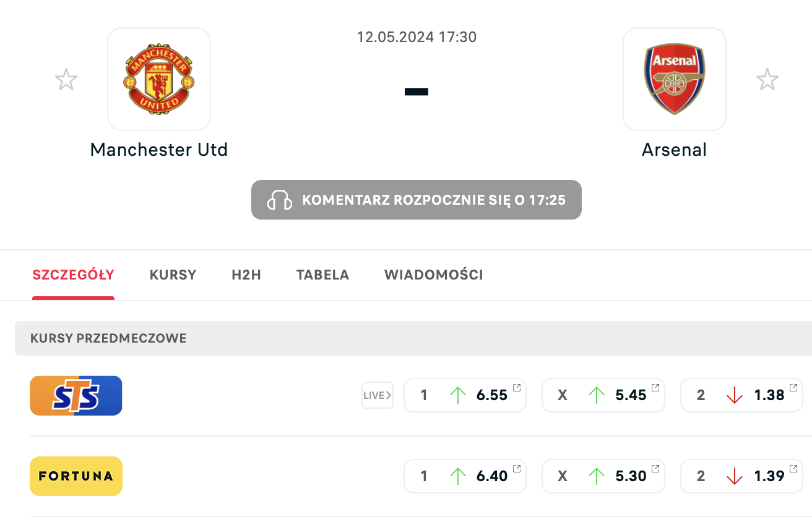This screenshot has height=517, width=812.
Task: Favorite Manchester Utd with the star
Action: point(66,80)
